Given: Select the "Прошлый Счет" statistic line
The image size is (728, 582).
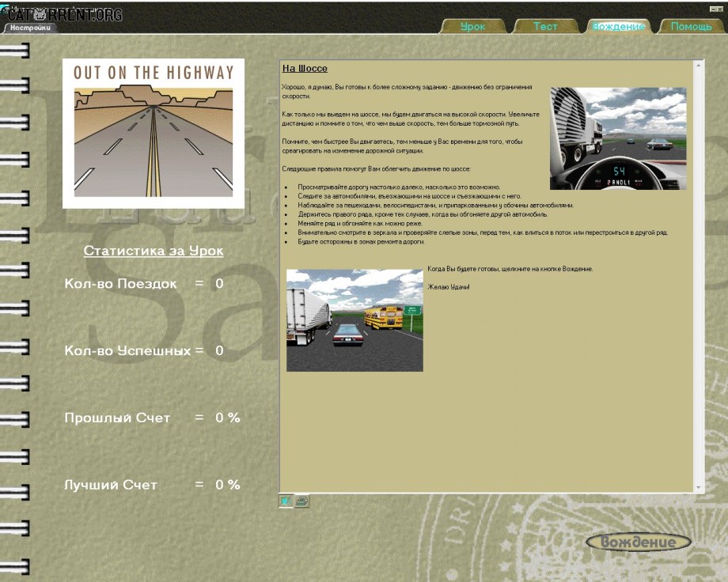Looking at the screenshot, I should click(x=152, y=418).
